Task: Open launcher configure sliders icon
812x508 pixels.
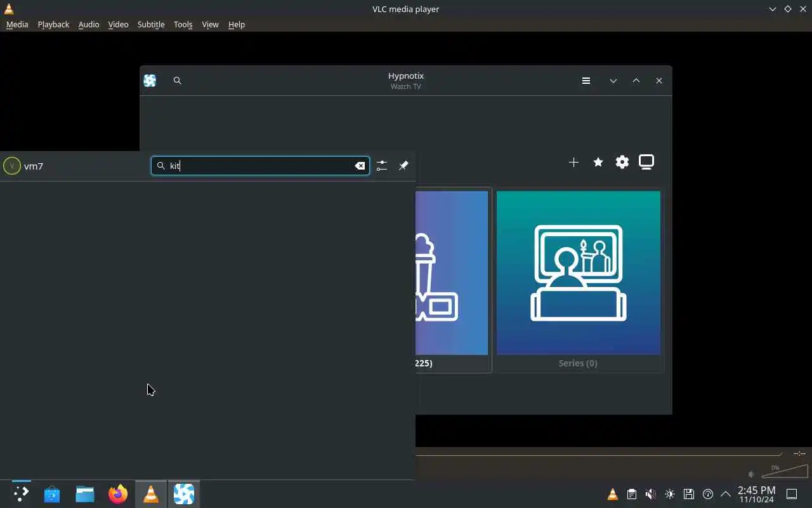Action: tap(381, 166)
